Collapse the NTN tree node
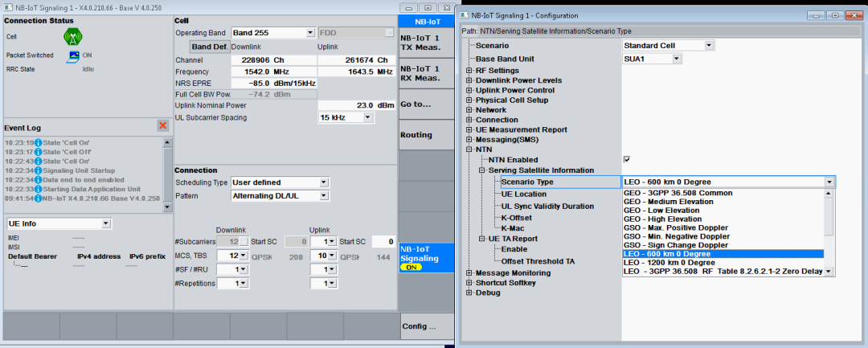Image resolution: width=868 pixels, height=348 pixels. coord(469,149)
